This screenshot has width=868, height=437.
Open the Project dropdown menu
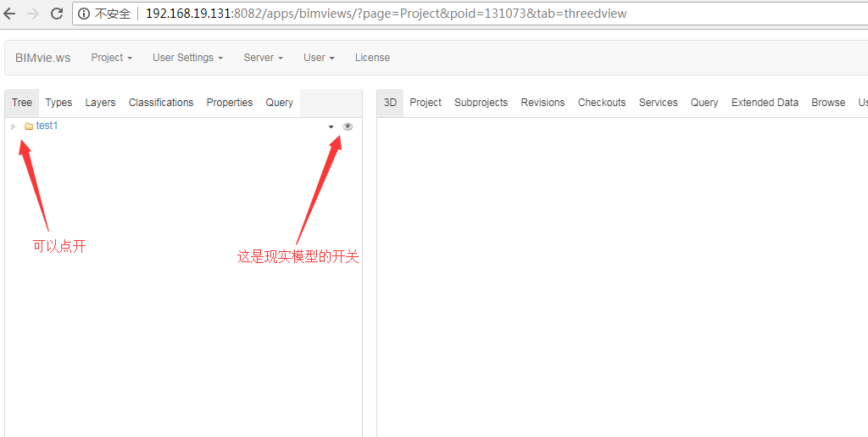(112, 58)
